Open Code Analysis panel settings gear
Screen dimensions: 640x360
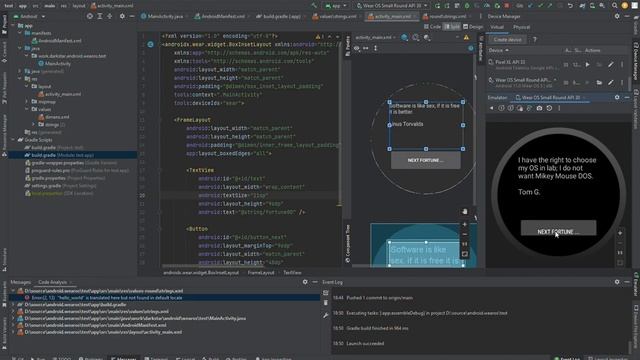[305, 282]
